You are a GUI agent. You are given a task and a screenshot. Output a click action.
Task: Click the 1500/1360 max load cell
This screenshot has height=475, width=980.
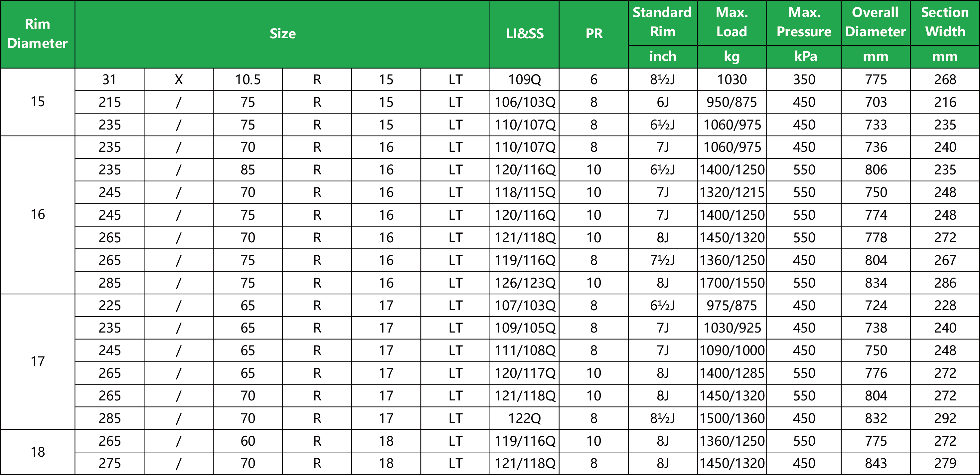(x=732, y=418)
